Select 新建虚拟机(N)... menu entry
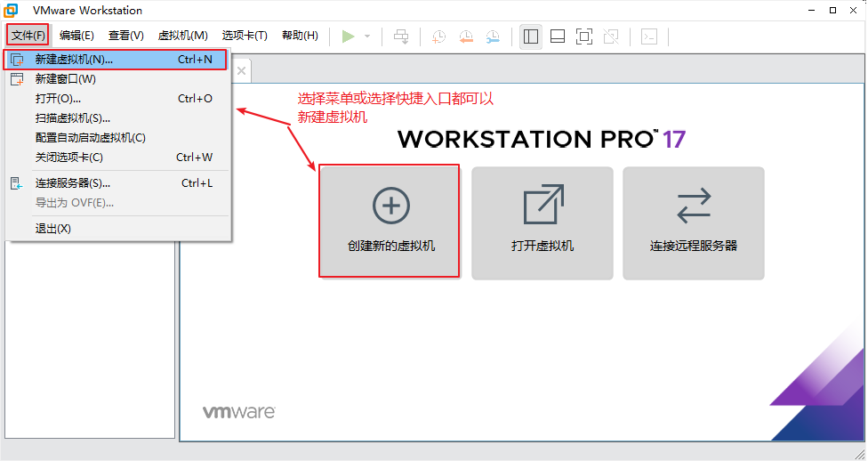 tap(116, 60)
